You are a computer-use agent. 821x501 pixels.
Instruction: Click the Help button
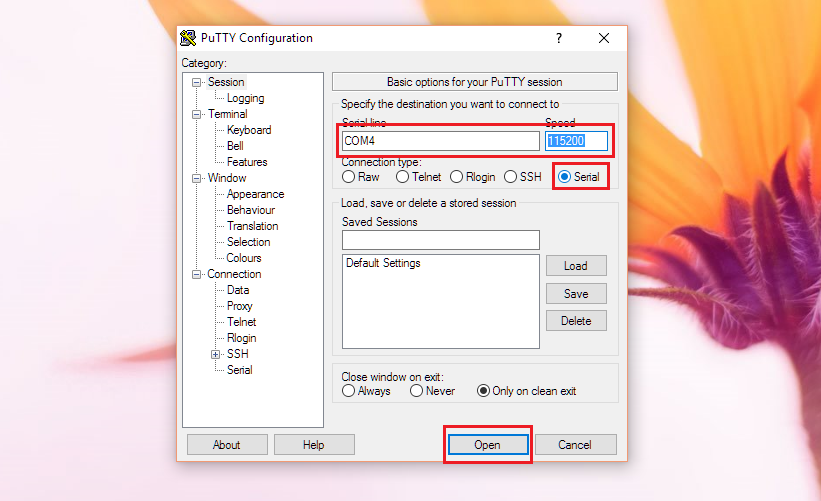(x=314, y=445)
